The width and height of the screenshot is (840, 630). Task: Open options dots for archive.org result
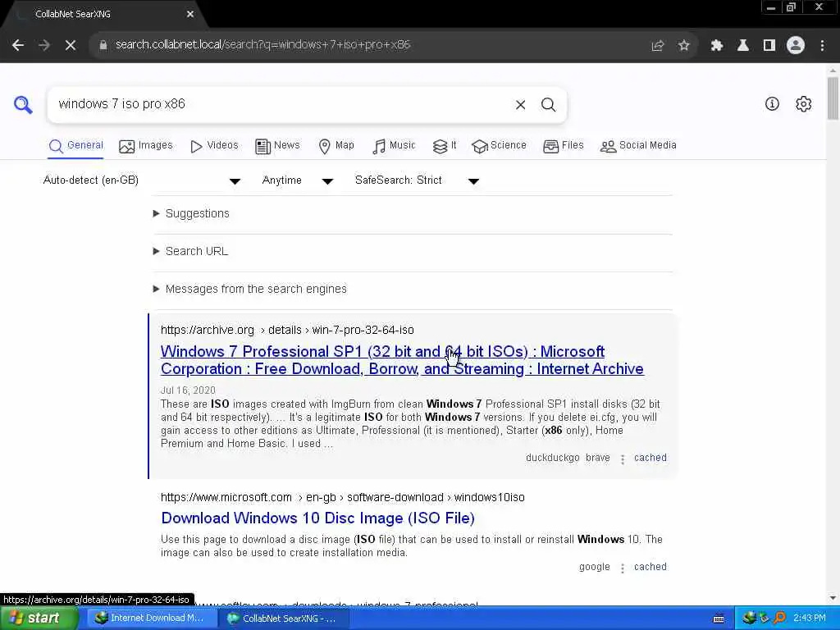[623, 459]
